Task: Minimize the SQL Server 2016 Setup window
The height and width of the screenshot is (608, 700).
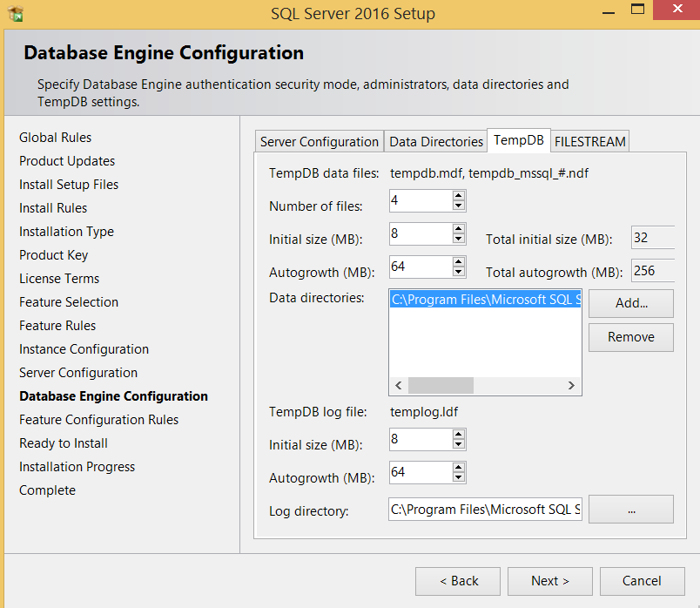Action: (609, 10)
